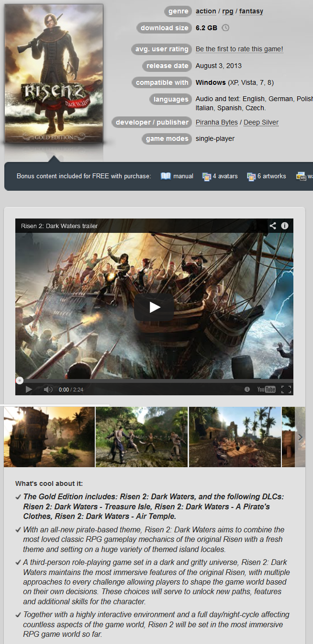Mute the trailer with the speaker icon

(x=48, y=390)
